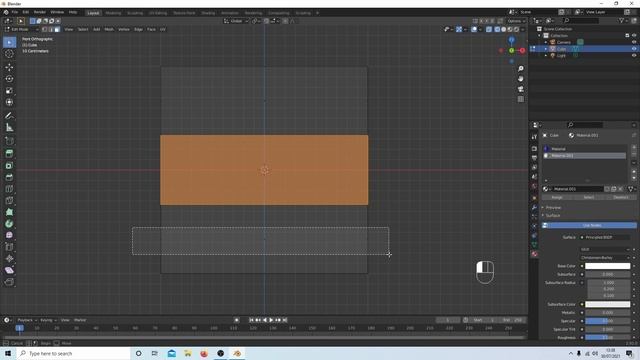The image size is (640, 360).
Task: Select the Edge Slide tool
Action: point(9,247)
